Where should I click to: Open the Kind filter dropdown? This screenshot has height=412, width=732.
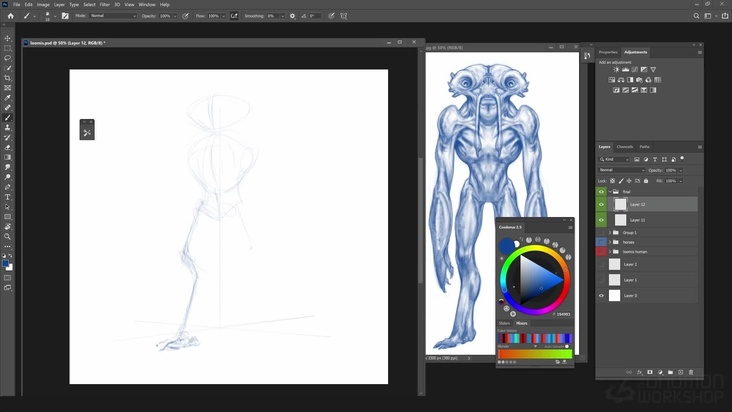click(x=614, y=160)
